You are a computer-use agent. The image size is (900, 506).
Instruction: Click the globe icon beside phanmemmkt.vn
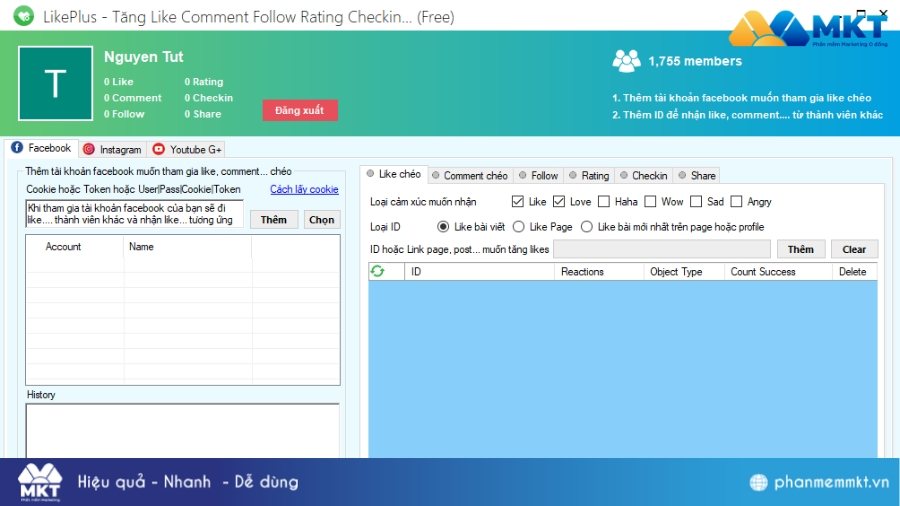coord(758,482)
